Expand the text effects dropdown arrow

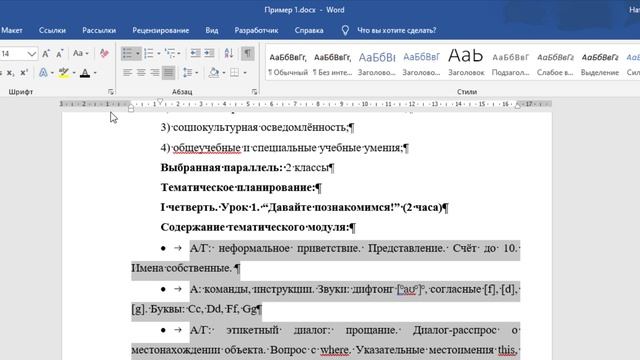click(52, 73)
